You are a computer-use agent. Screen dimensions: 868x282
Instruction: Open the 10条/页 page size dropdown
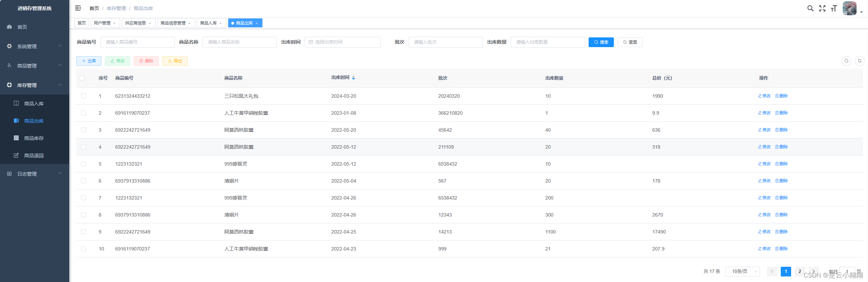point(743,271)
